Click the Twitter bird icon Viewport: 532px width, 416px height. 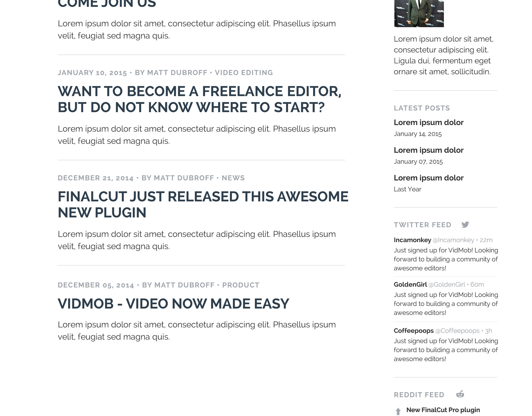pyautogui.click(x=465, y=225)
